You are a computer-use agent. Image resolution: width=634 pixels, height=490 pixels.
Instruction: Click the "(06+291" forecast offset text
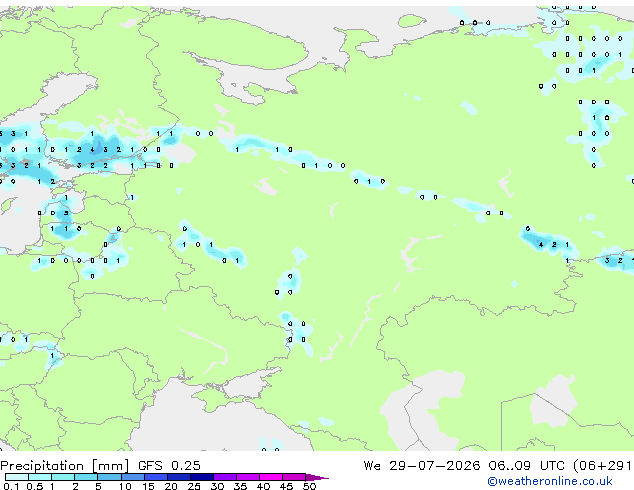pyautogui.click(x=603, y=466)
